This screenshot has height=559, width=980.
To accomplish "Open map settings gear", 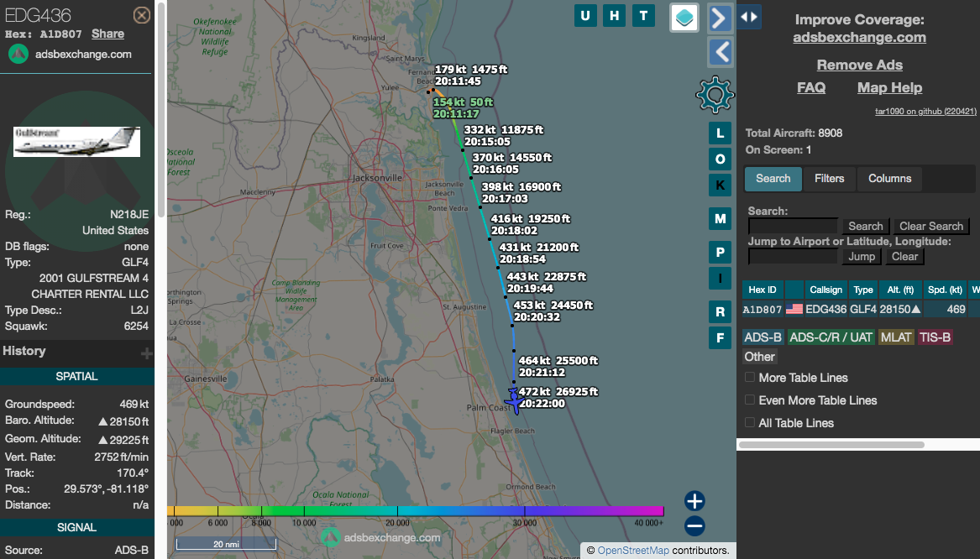I will [715, 95].
